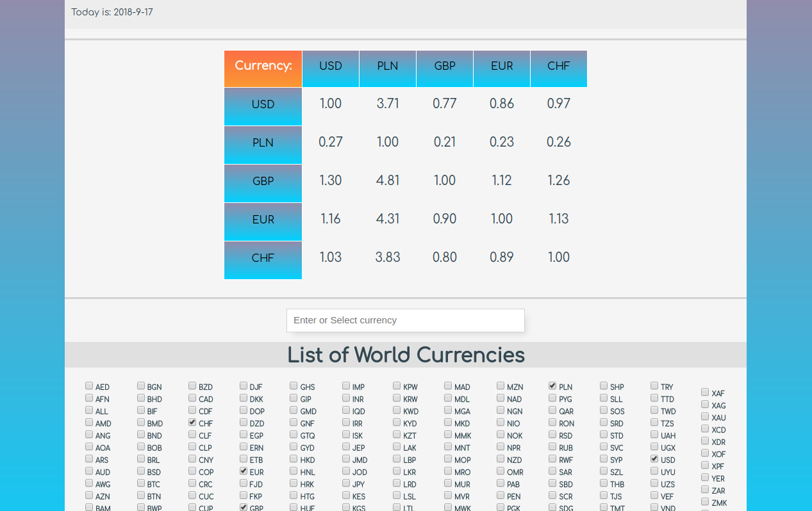812x511 pixels.
Task: Check the KRW currency checkbox
Action: click(397, 398)
